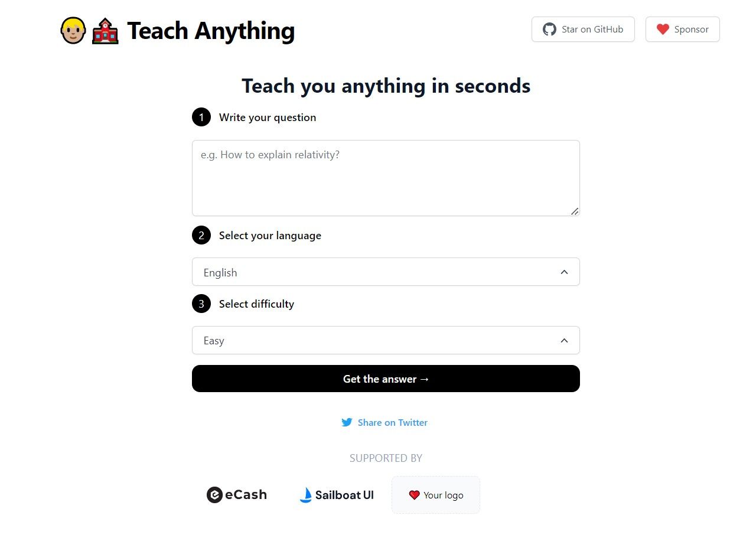Star the project on GitHub

point(583,29)
